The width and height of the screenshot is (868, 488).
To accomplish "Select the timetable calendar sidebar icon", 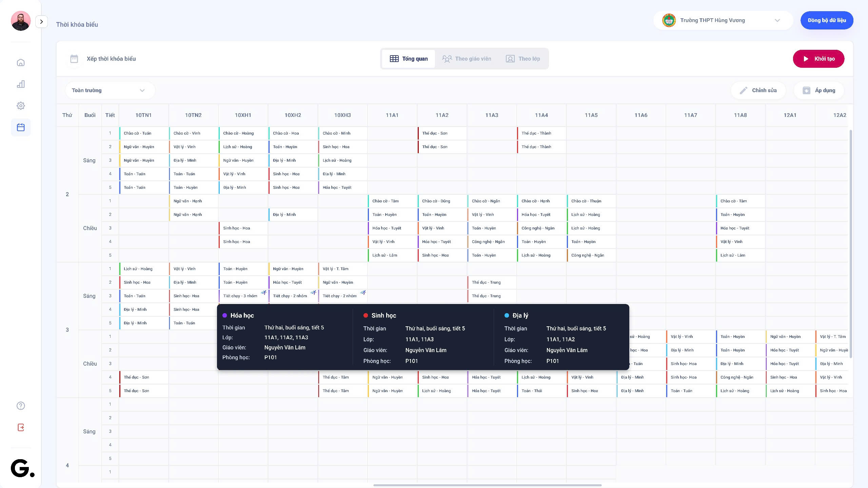I will 21,127.
